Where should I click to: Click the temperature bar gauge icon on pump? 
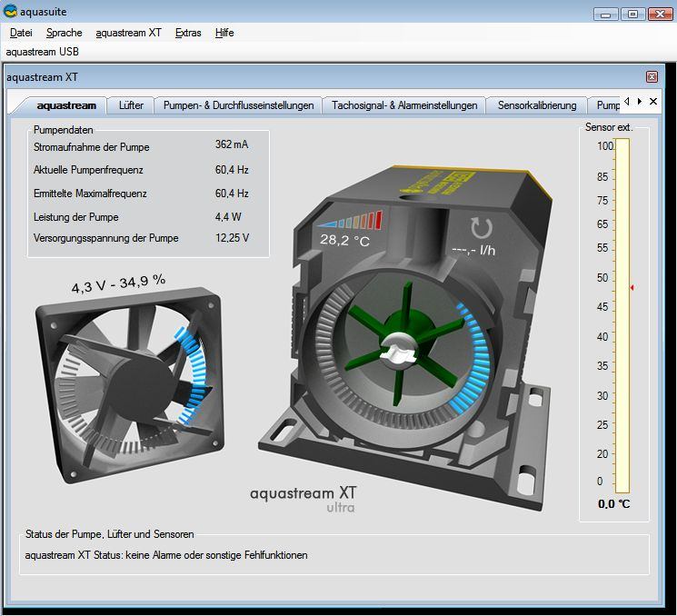350,220
